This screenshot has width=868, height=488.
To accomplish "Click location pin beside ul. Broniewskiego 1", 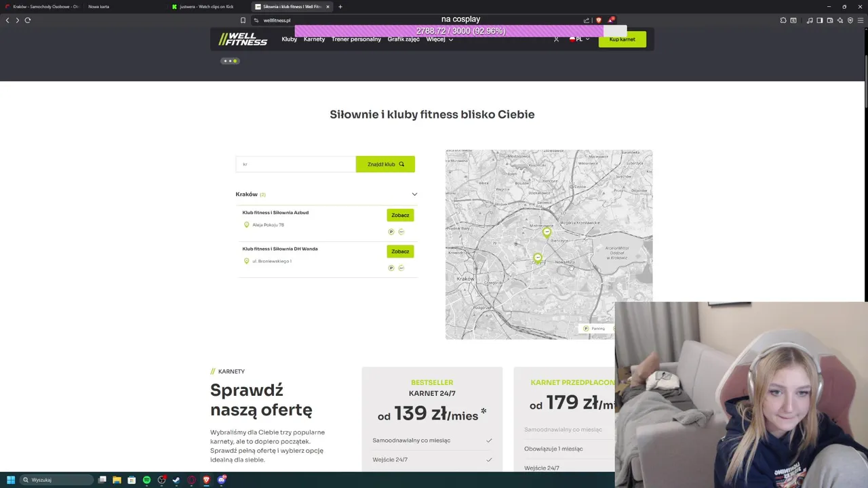I will click(x=246, y=261).
